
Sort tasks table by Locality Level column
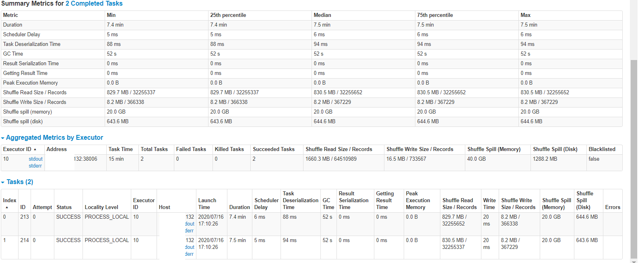[x=101, y=207]
